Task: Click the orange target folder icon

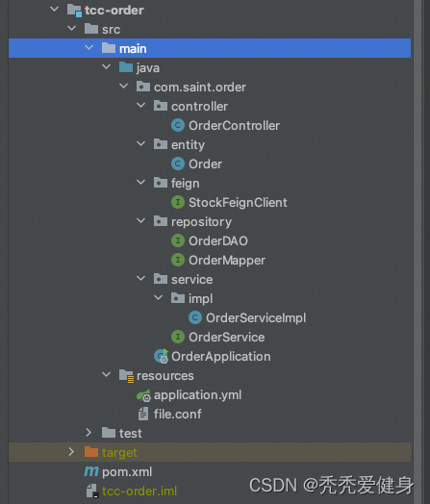Action: pos(91,452)
